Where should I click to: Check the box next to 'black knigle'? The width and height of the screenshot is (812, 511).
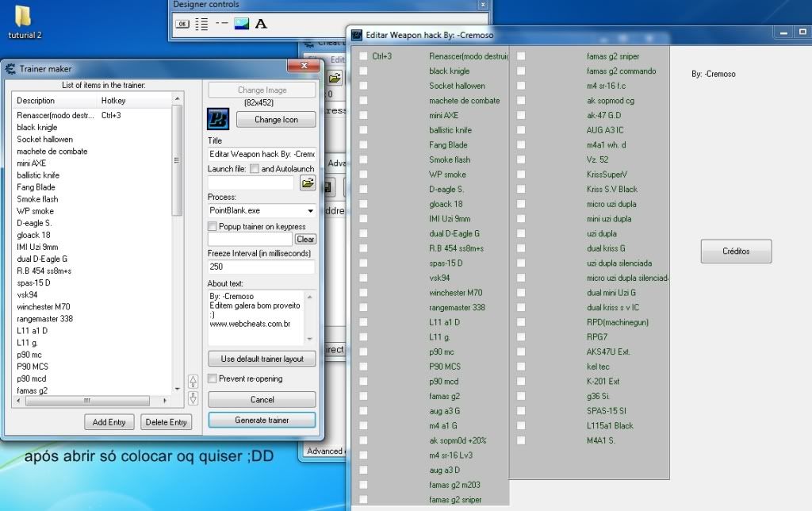click(x=363, y=71)
